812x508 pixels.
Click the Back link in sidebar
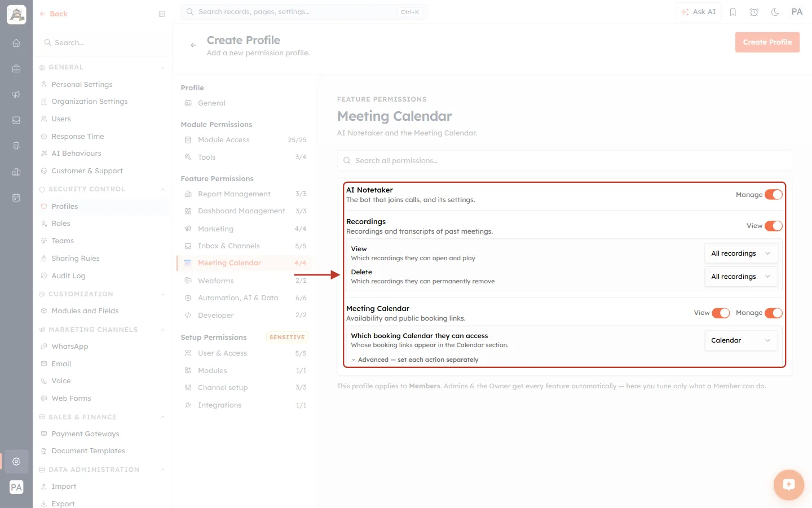point(54,14)
